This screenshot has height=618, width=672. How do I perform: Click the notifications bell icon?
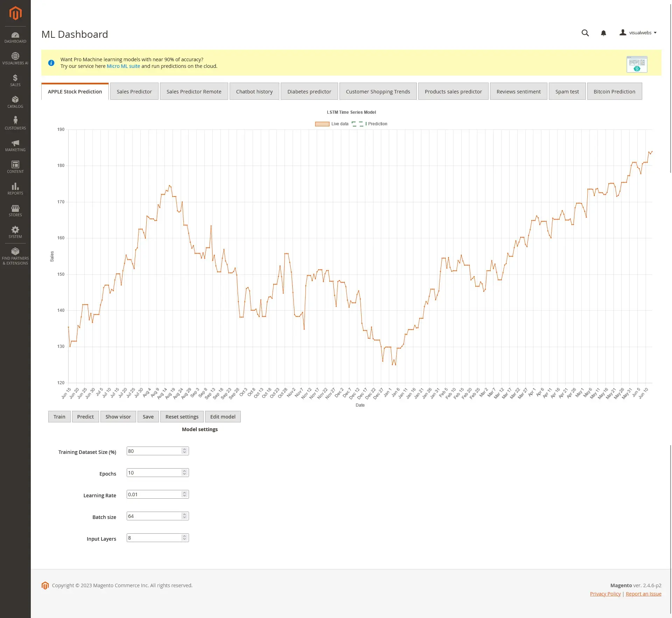(x=603, y=33)
